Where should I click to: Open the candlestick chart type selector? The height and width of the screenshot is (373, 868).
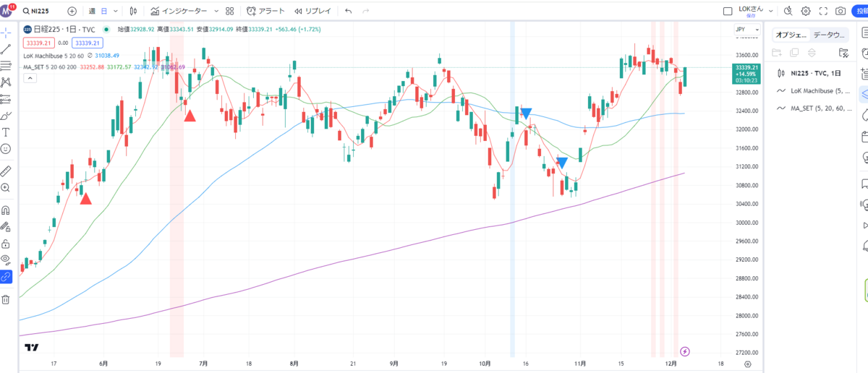133,12
